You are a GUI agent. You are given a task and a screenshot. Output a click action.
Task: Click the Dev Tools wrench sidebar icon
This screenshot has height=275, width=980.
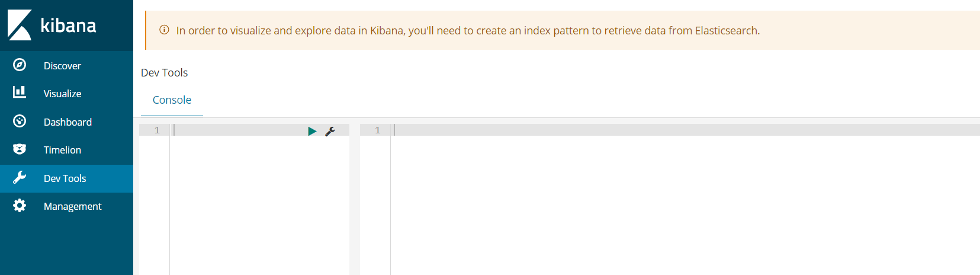[20, 178]
